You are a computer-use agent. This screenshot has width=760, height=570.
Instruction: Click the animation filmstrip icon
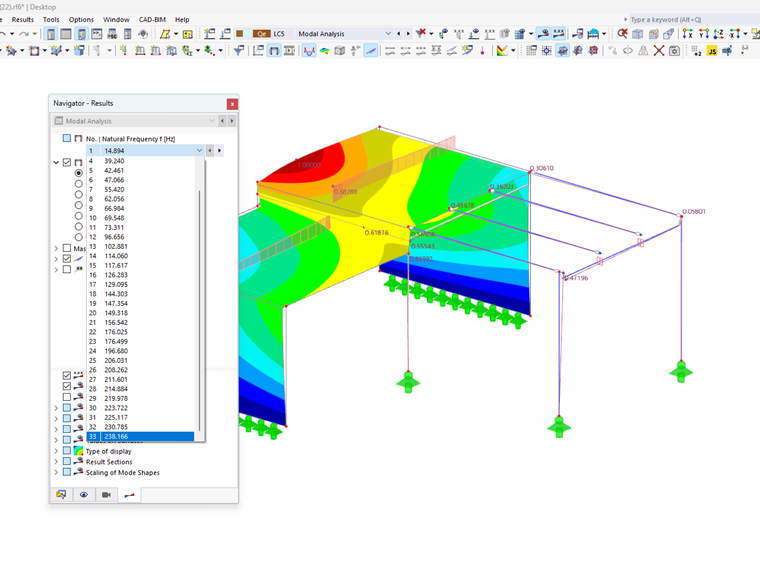click(x=289, y=51)
